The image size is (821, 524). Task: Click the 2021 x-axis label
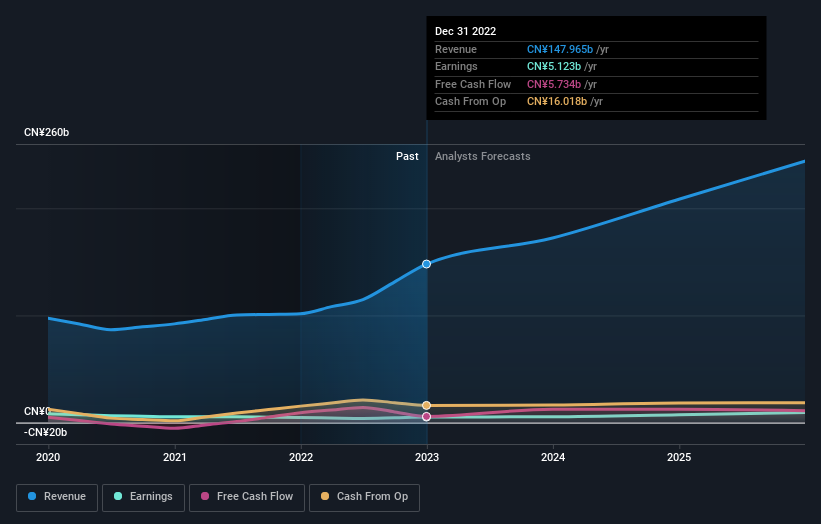point(174,457)
